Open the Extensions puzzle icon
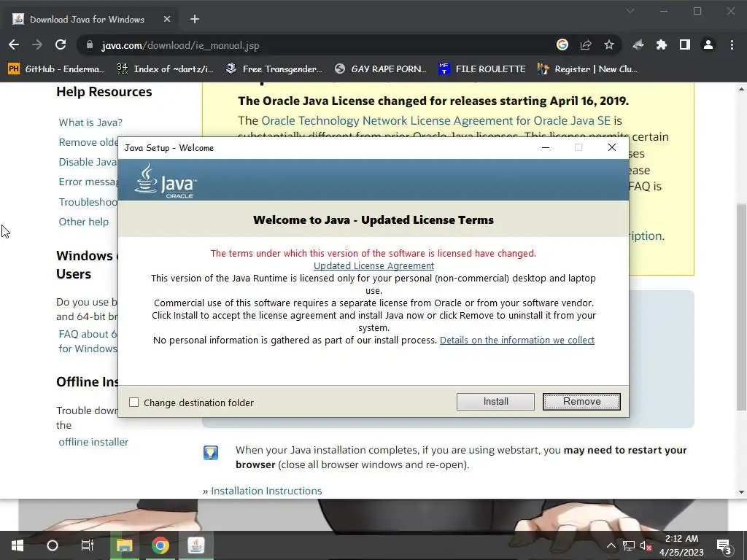The width and height of the screenshot is (747, 560). (661, 44)
